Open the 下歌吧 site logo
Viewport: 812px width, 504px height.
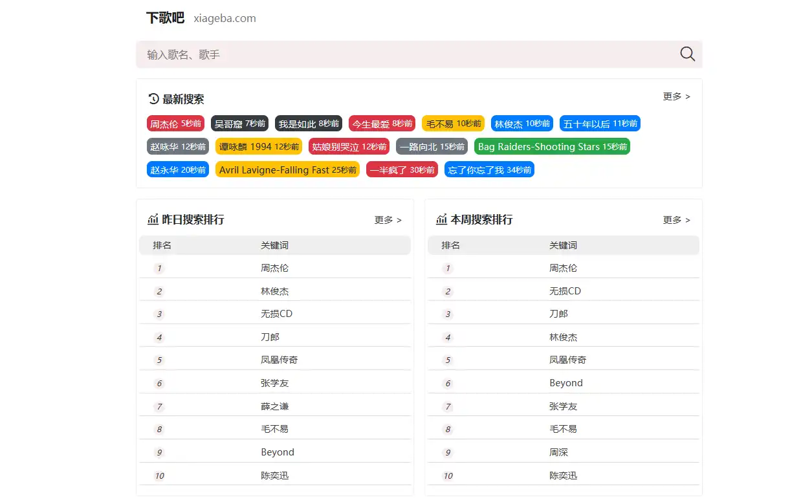coord(165,18)
